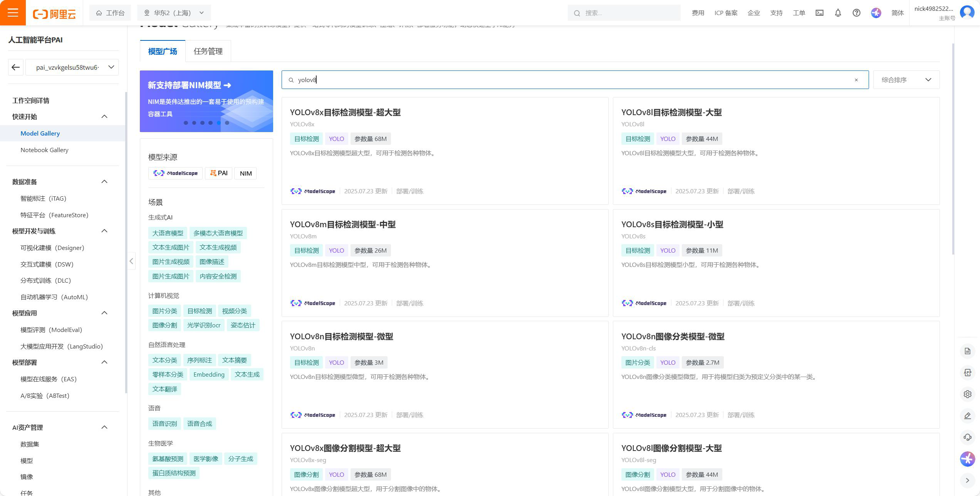Image resolution: width=980 pixels, height=496 pixels.
Task: Collapse the 模型部署 section
Action: click(x=104, y=362)
